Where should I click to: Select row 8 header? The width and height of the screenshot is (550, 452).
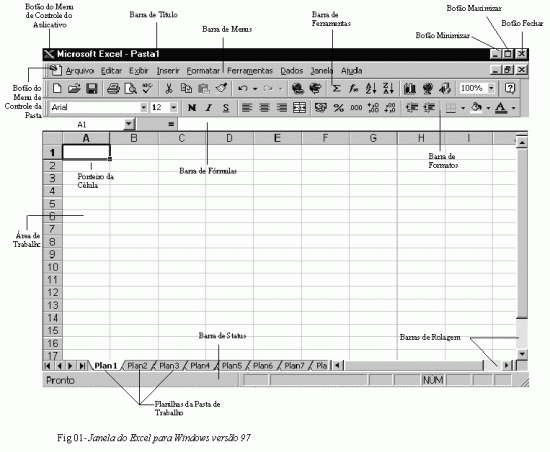click(53, 242)
